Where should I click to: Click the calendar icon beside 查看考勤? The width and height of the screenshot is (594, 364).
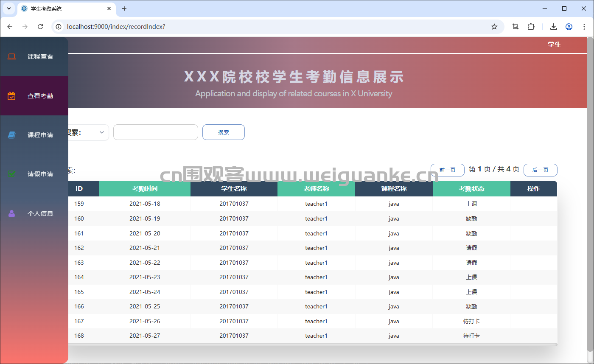tap(11, 95)
